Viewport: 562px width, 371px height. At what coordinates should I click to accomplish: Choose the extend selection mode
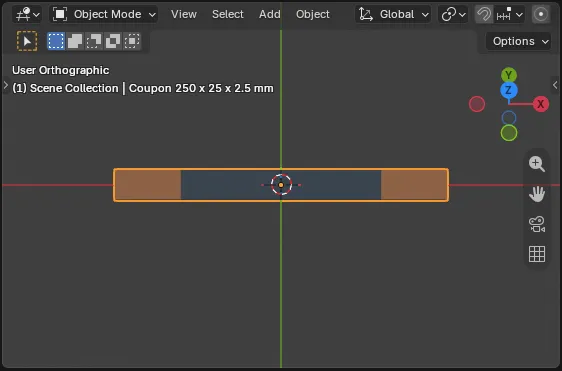click(75, 41)
